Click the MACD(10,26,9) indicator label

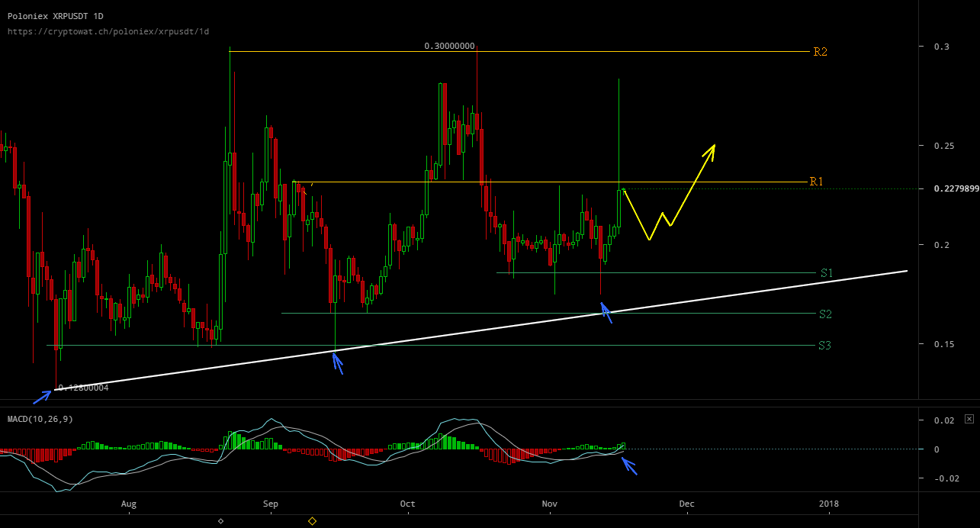(40, 420)
